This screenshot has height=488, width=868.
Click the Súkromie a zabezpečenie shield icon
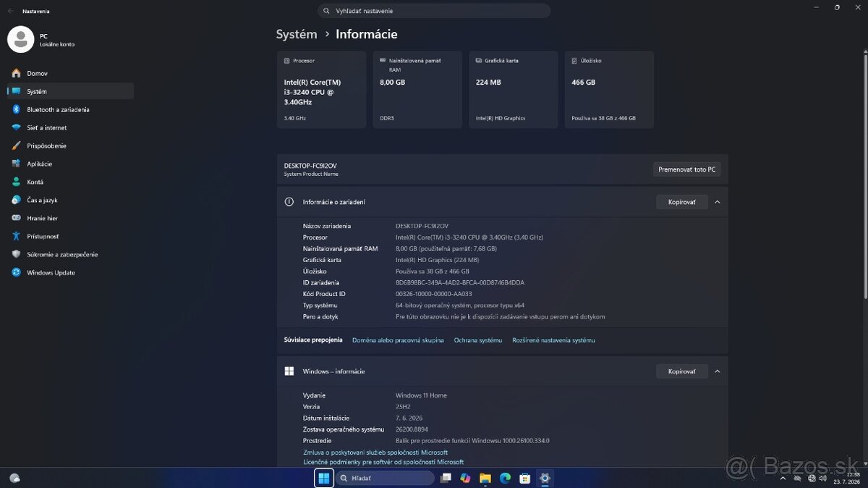(16, 254)
